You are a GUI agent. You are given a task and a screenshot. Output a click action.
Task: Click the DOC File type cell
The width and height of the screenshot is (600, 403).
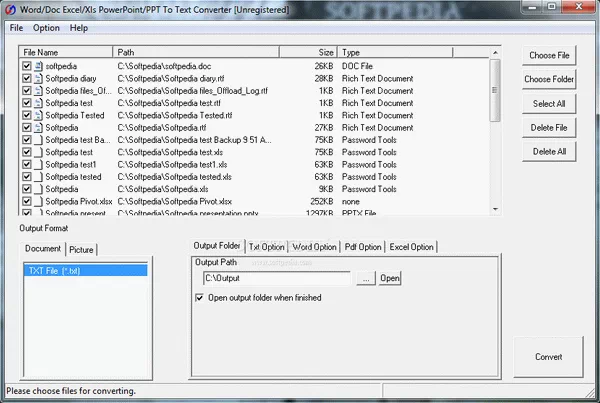(x=357, y=66)
